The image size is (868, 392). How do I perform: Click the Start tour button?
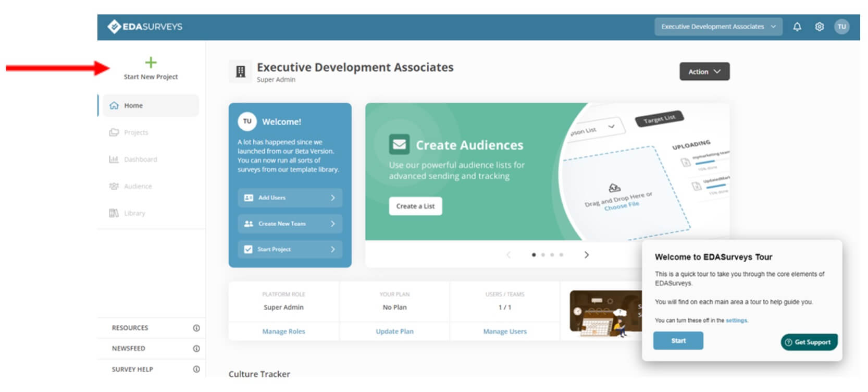(678, 340)
